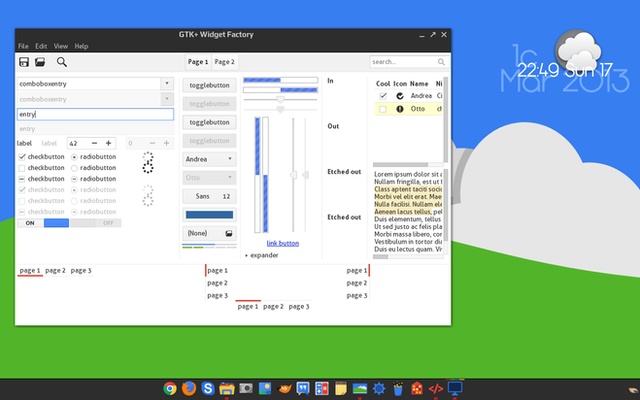
Task: Select the filled active radiobutton
Action: click(x=74, y=157)
